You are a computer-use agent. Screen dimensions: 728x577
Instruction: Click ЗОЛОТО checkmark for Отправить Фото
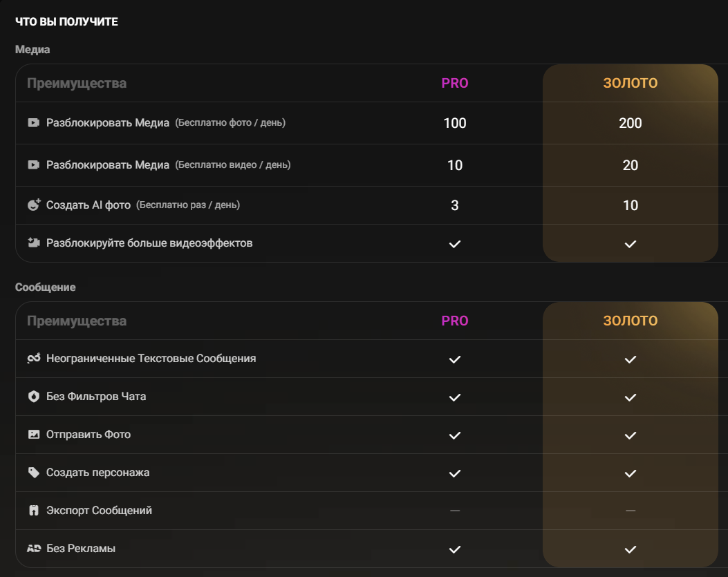[630, 435]
